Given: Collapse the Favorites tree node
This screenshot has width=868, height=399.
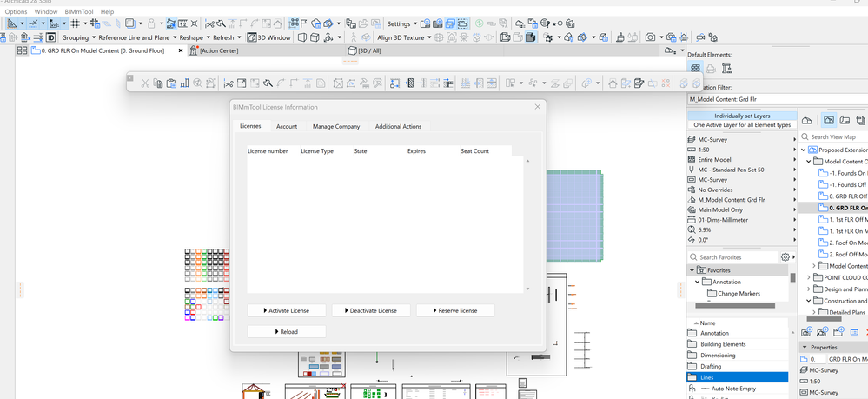Looking at the screenshot, I should click(692, 270).
